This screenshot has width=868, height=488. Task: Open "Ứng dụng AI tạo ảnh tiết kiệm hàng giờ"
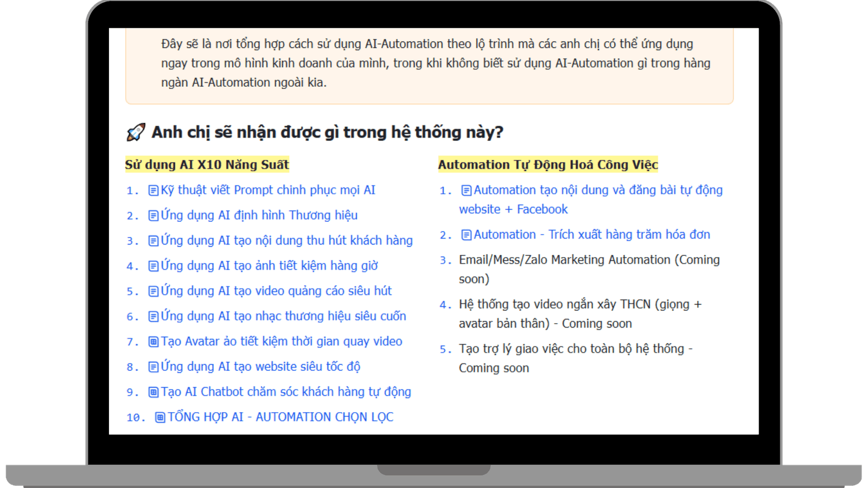pyautogui.click(x=269, y=266)
